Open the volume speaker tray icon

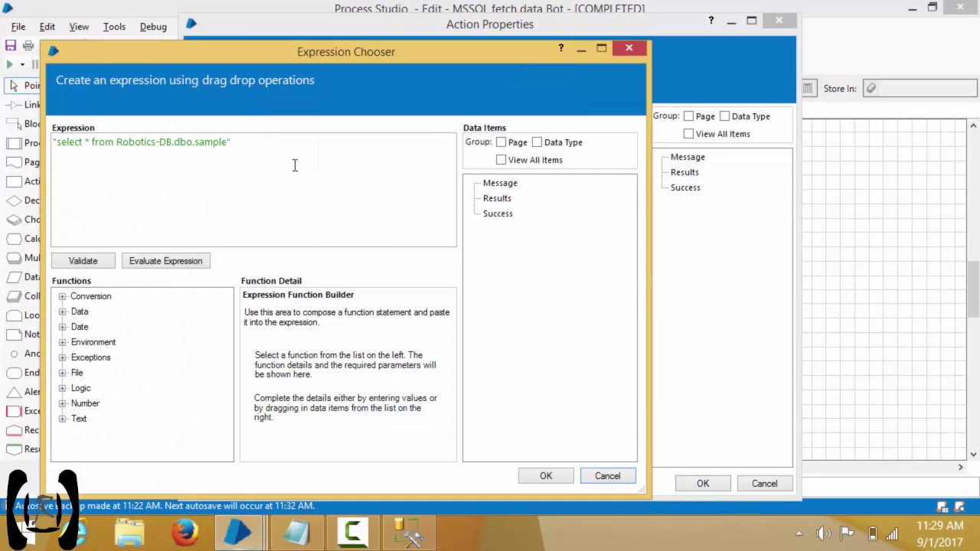(824, 533)
